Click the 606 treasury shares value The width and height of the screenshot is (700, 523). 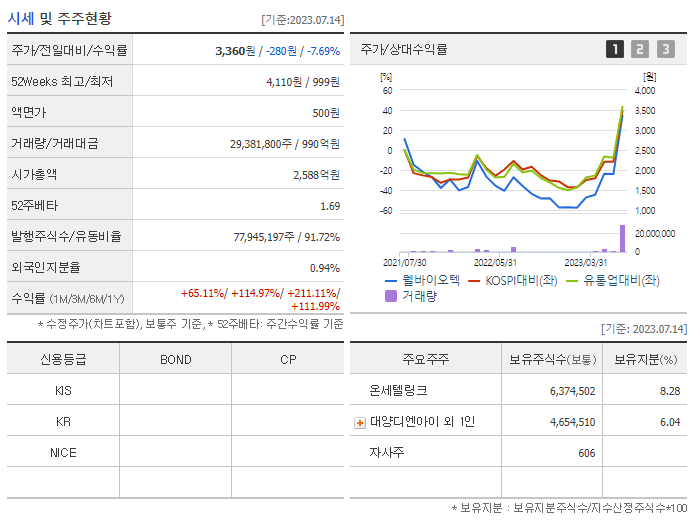pyautogui.click(x=587, y=453)
